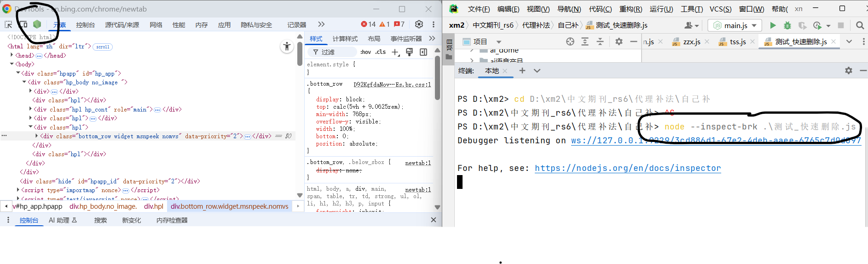Screen dimensions: 868x264
Task: Expand all icon in project panel
Action: (x=585, y=41)
